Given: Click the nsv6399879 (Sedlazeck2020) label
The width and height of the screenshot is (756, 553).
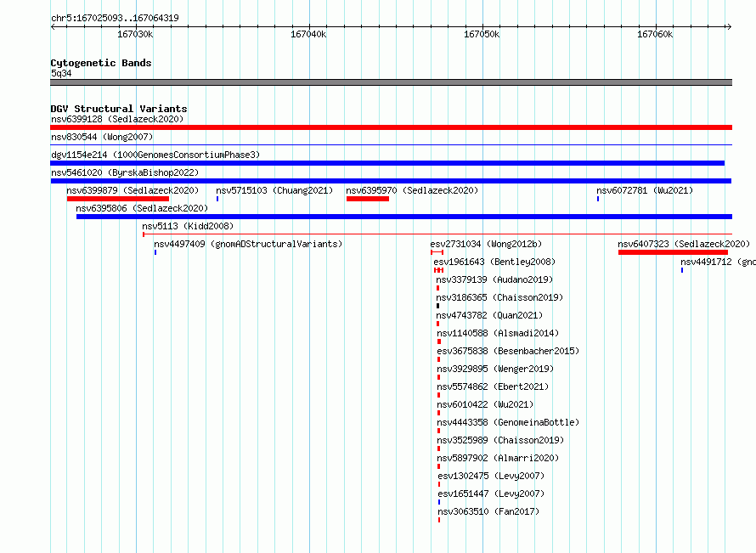Looking at the screenshot, I should 133,190.
